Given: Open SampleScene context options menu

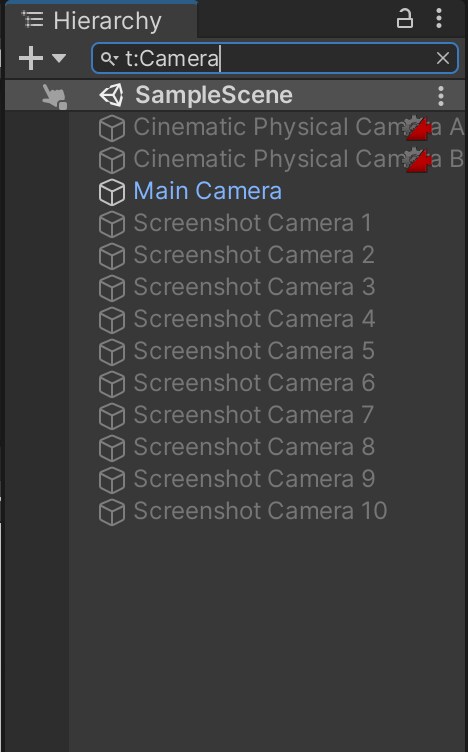Looking at the screenshot, I should point(441,95).
